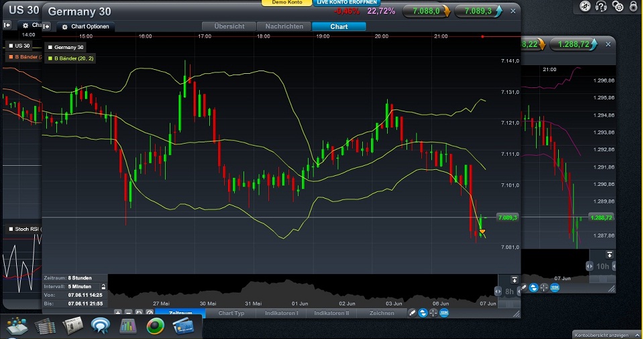Toggle crosshair cursor in Germany 30 toolbar
The image size is (644, 339).
coord(433,313)
